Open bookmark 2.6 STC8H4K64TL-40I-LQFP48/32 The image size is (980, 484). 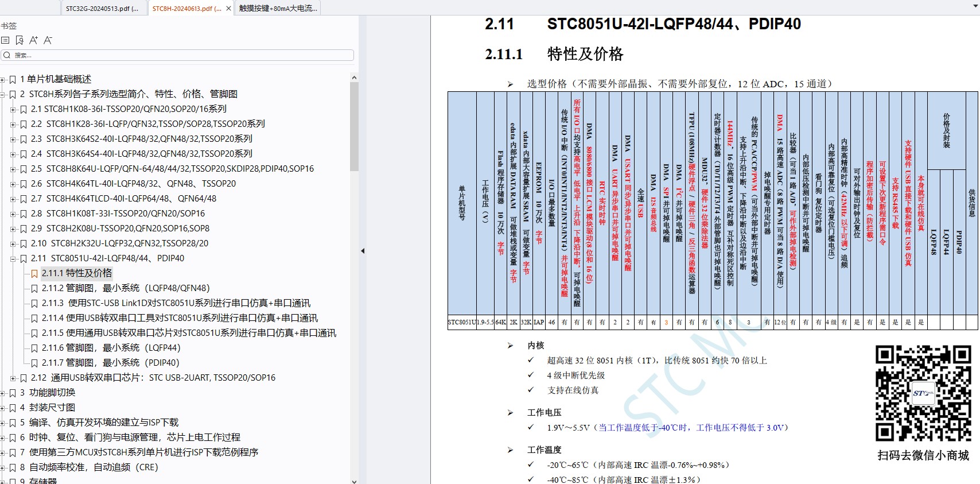tap(133, 184)
